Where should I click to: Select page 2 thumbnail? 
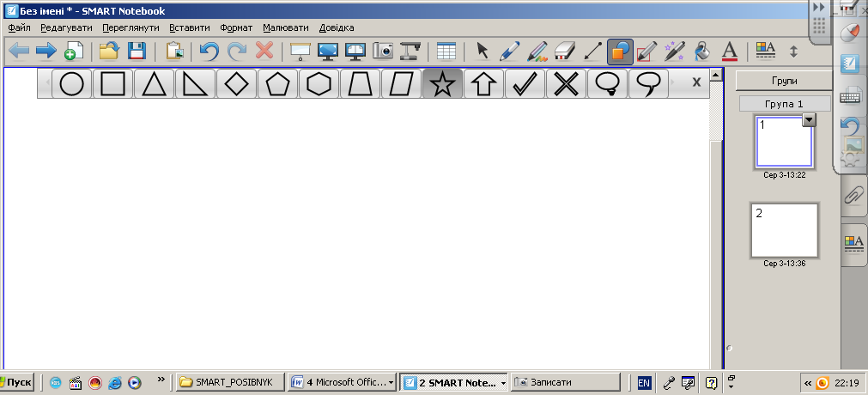pyautogui.click(x=784, y=230)
